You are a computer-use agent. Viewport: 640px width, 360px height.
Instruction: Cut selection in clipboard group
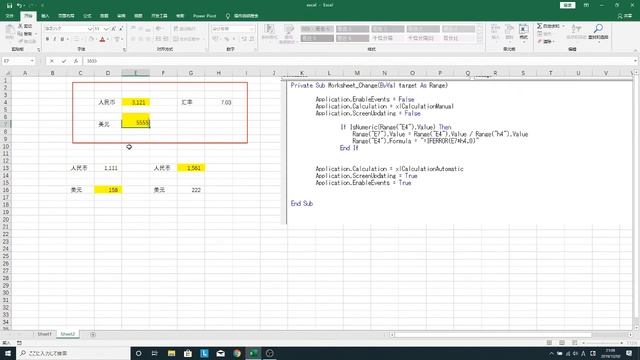(x=25, y=26)
